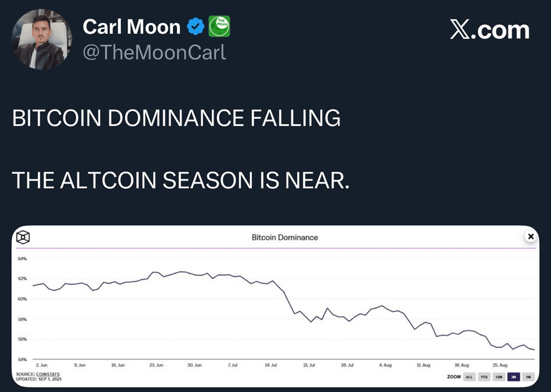Click the Carl Moon display name
Viewport: 551px width, 392px height.
click(x=132, y=26)
